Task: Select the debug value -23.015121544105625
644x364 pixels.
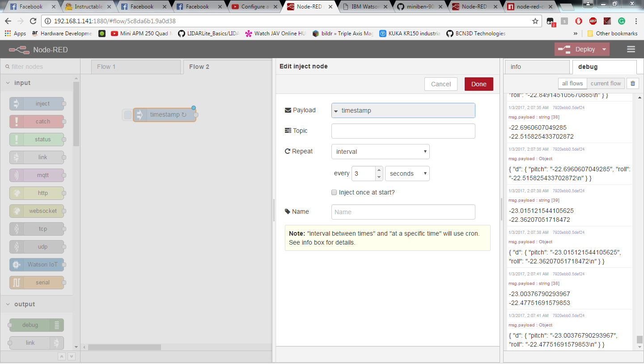Action: click(x=541, y=211)
